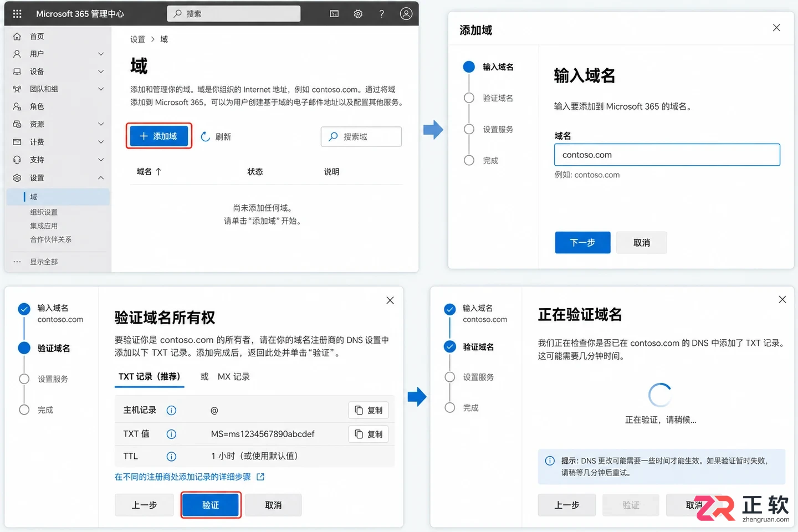This screenshot has height=532, width=798.
Task: Focus the 搜索域 search box
Action: click(x=361, y=137)
